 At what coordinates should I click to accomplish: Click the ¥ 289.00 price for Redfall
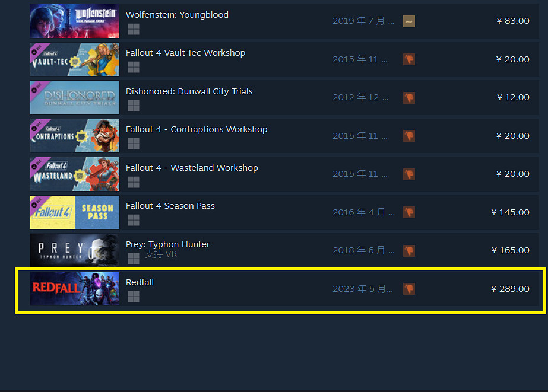pyautogui.click(x=510, y=289)
